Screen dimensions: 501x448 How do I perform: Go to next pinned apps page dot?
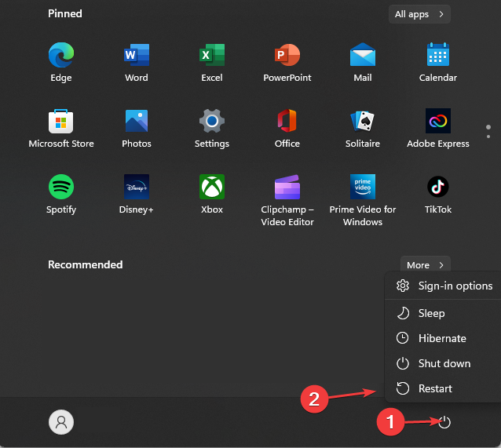coord(488,137)
